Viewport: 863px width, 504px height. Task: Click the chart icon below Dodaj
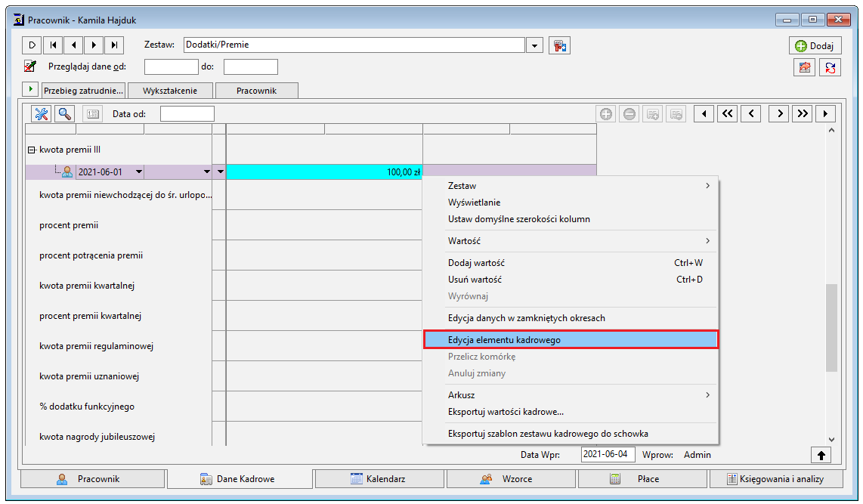pyautogui.click(x=804, y=68)
